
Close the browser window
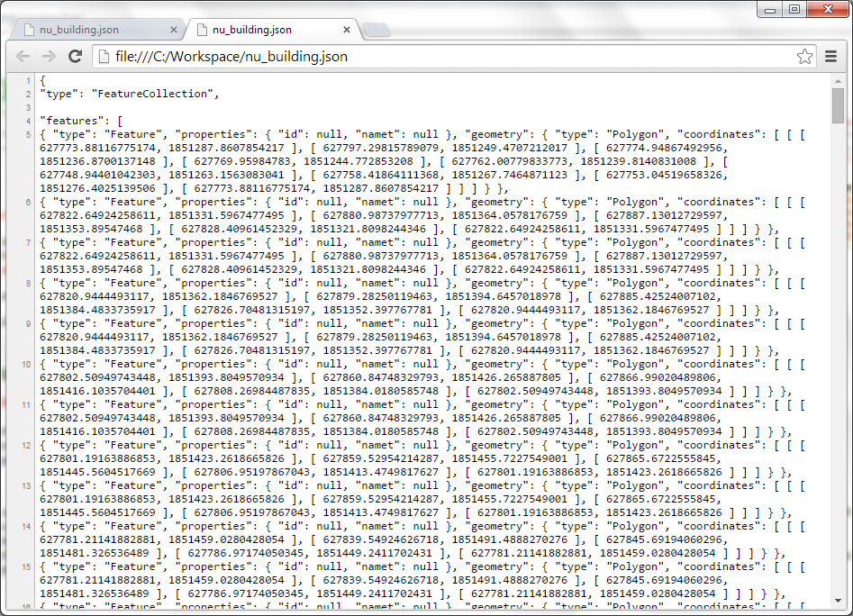pos(828,10)
